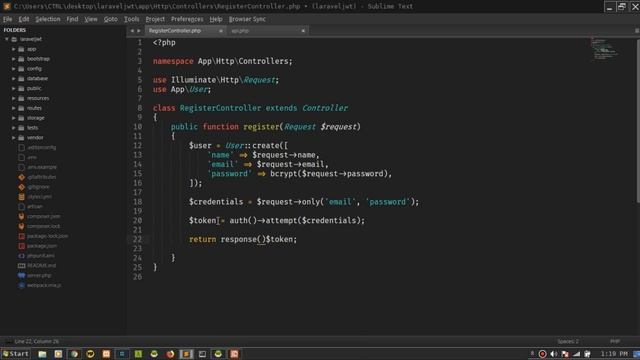Close the RegisterController.php tab
Screen dimensions: 640x360
point(221,31)
